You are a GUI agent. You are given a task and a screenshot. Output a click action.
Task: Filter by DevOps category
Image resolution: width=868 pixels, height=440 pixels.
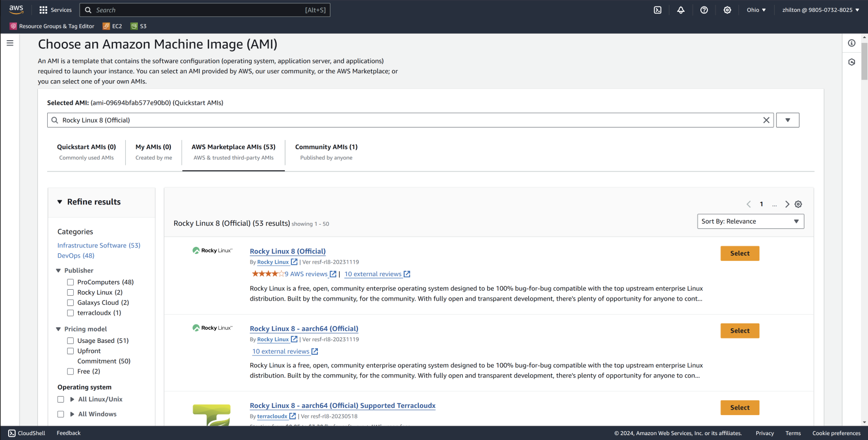tap(76, 256)
